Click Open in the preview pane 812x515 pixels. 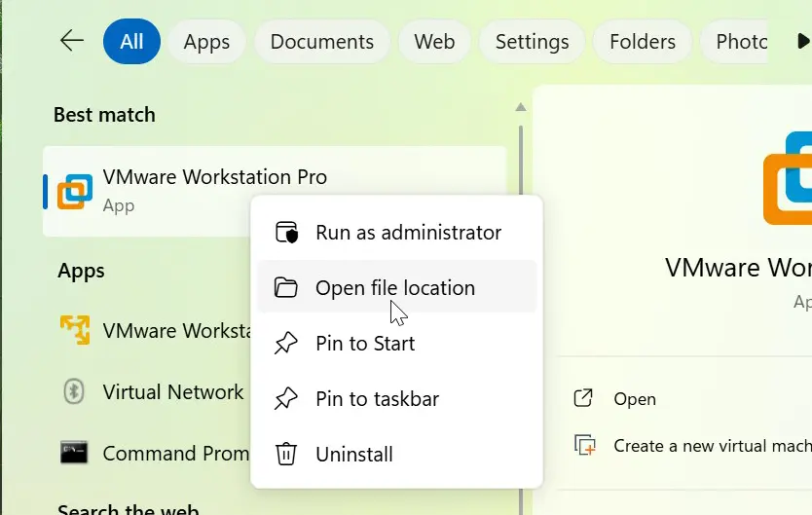click(x=634, y=399)
